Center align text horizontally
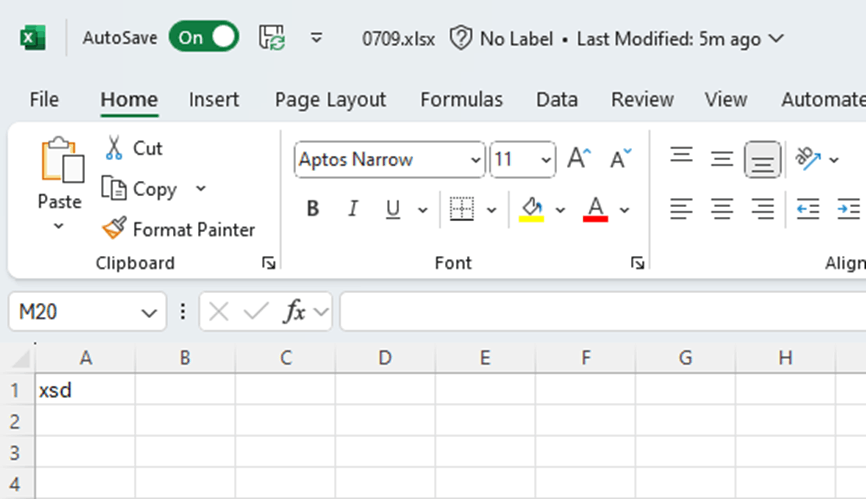Viewport: 866px width, 499px height. [722, 209]
